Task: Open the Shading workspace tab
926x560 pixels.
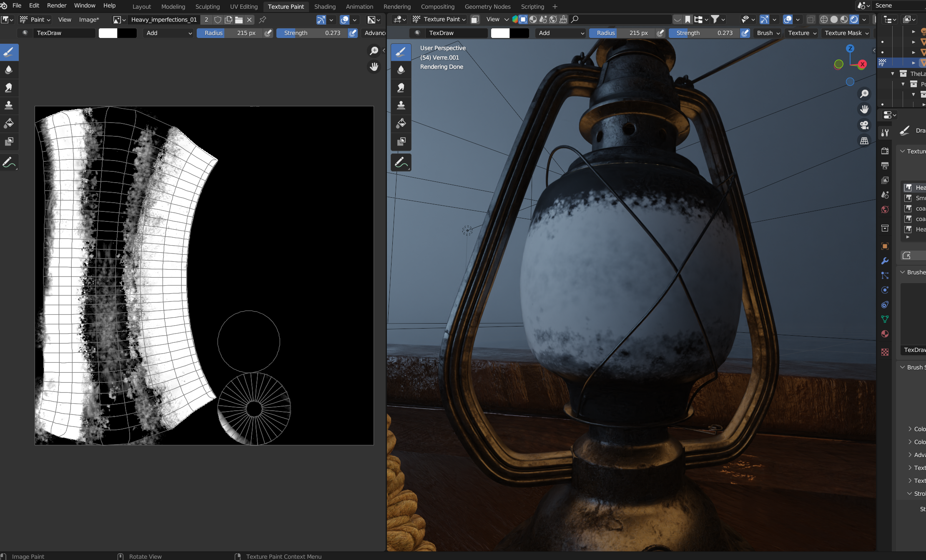Action: tap(325, 7)
